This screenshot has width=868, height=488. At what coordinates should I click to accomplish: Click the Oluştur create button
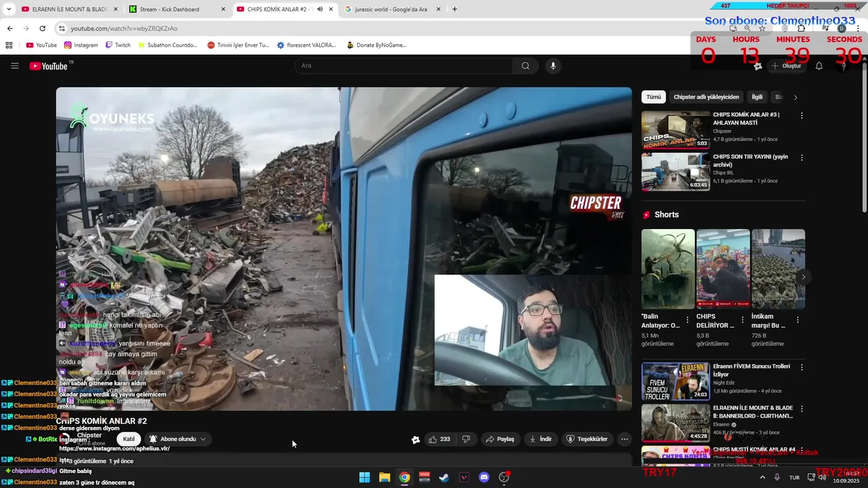(786, 66)
